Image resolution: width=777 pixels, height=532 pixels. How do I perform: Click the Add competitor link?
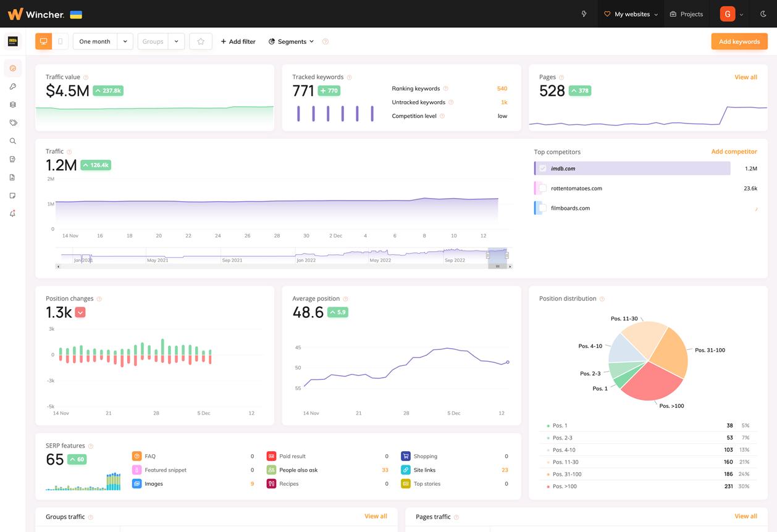point(734,151)
